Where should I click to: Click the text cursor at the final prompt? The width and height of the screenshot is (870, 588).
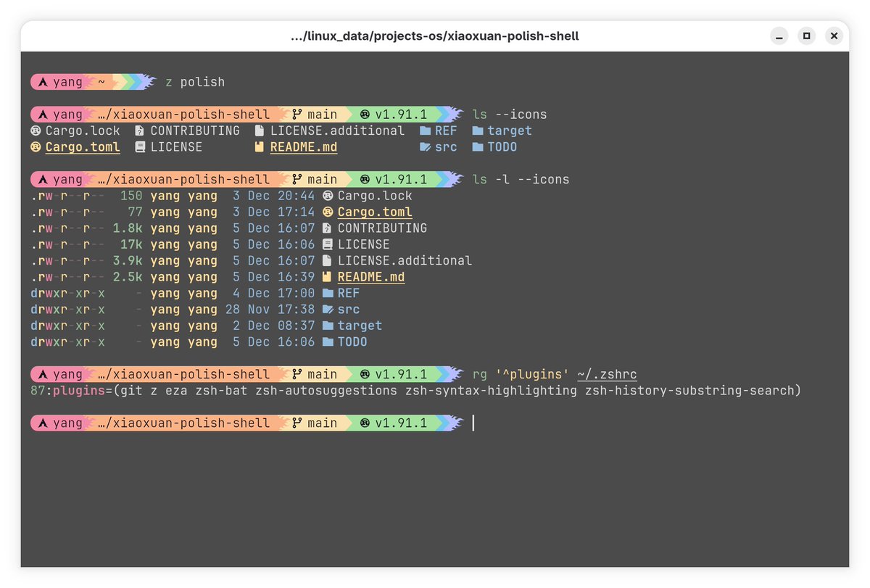(473, 423)
